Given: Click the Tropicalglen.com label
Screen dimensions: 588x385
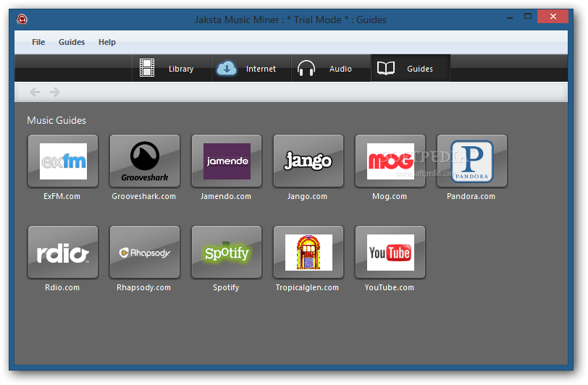Looking at the screenshot, I should tap(307, 287).
